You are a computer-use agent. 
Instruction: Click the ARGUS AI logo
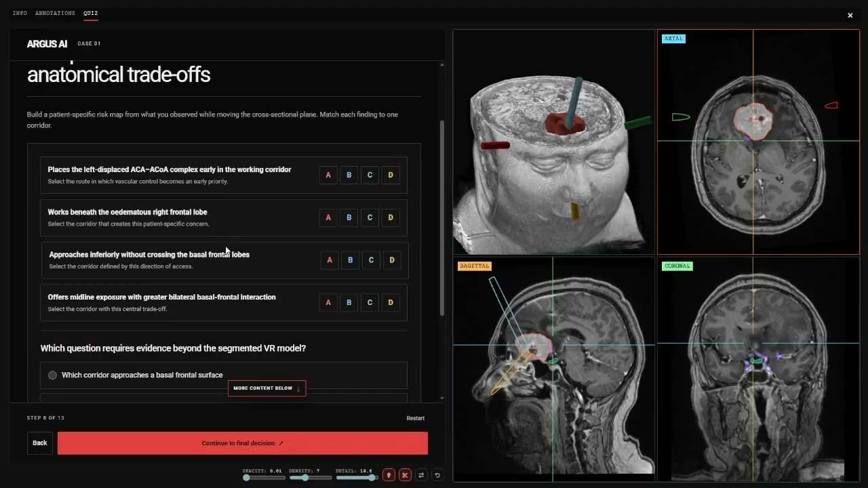click(47, 44)
